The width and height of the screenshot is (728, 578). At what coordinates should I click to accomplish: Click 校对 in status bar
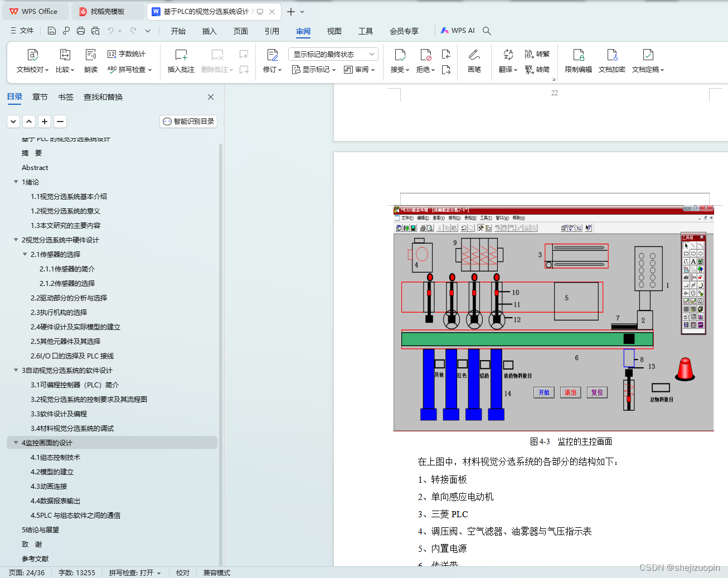183,572
